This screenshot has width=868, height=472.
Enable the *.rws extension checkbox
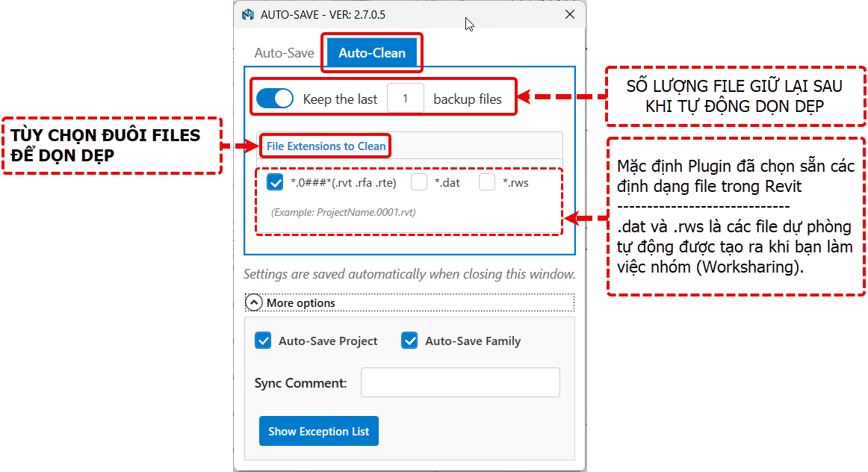(x=487, y=182)
